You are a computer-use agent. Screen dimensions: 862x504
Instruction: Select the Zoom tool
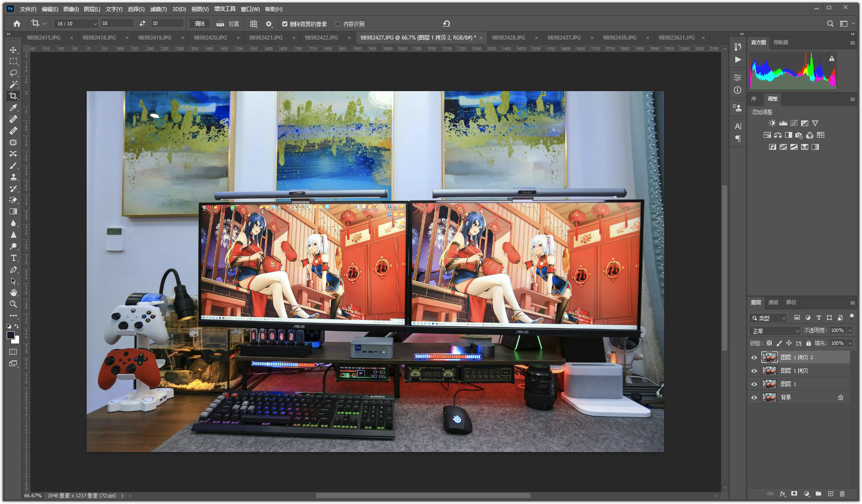(13, 304)
